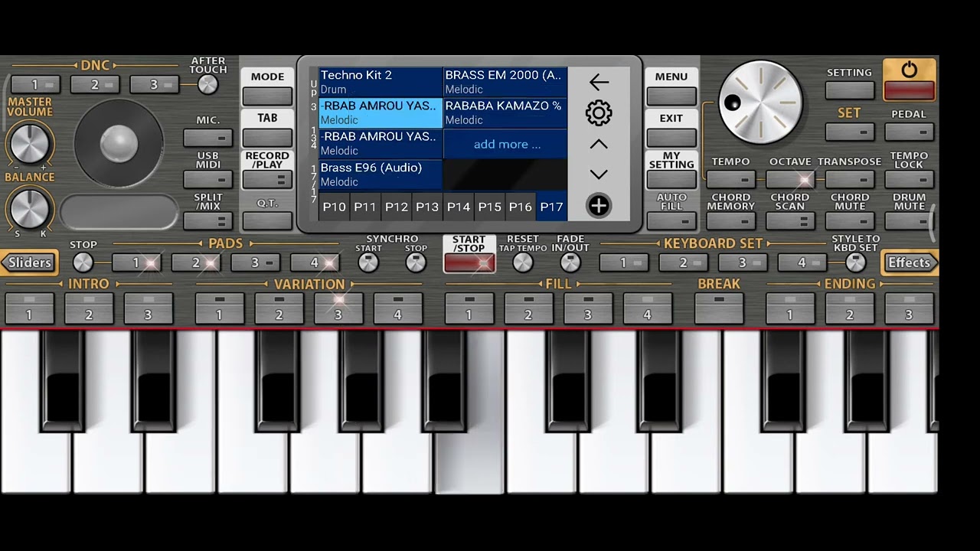980x551 pixels.
Task: Click the Break button
Action: click(719, 308)
